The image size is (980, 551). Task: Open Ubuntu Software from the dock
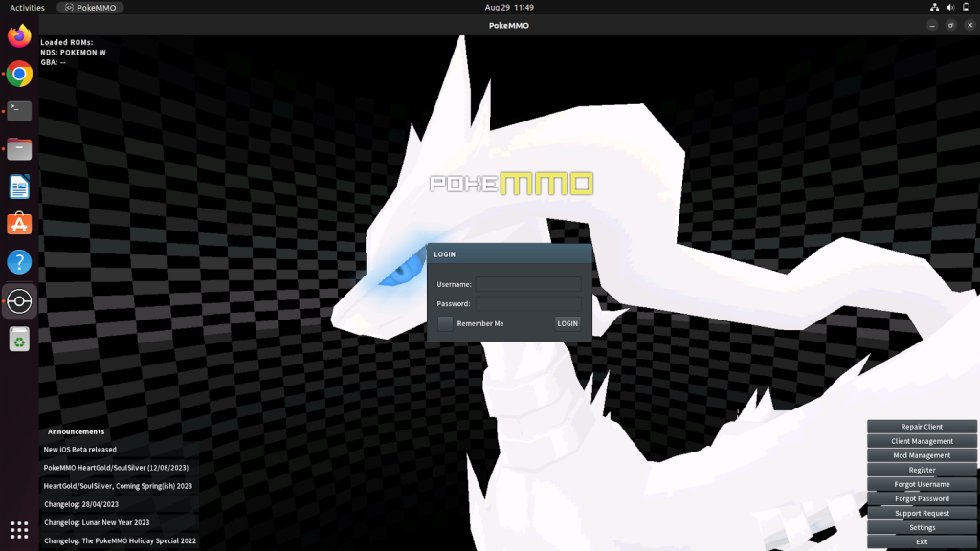pos(18,224)
